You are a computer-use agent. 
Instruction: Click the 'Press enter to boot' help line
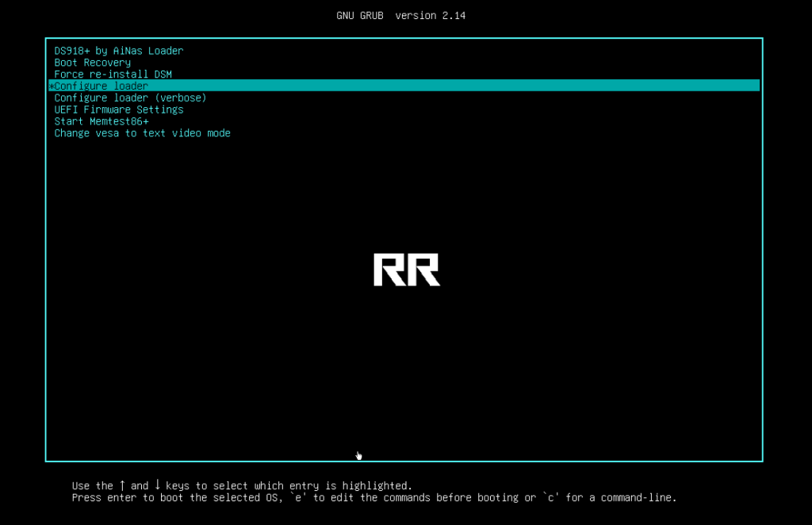point(374,497)
